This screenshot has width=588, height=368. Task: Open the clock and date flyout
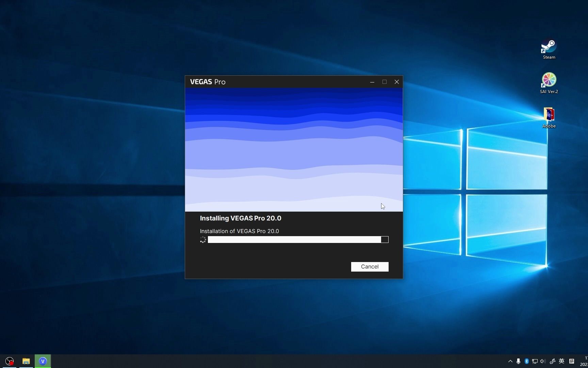click(583, 361)
